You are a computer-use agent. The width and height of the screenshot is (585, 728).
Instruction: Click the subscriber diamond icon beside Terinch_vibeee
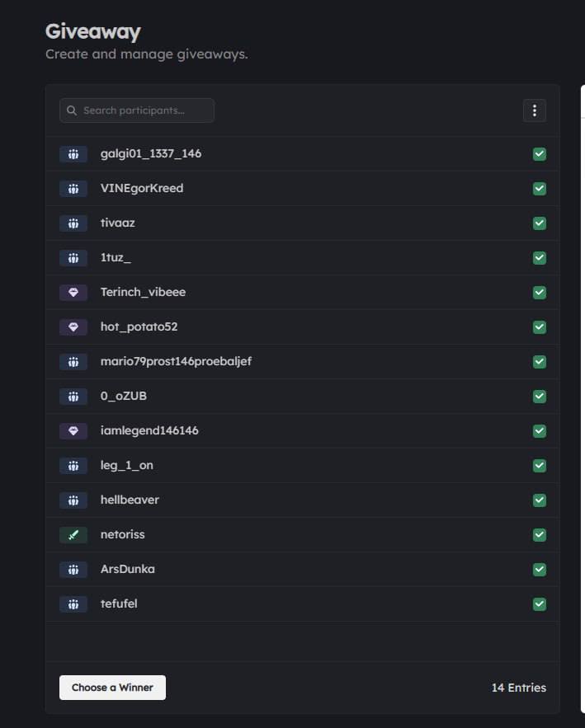[x=73, y=293]
